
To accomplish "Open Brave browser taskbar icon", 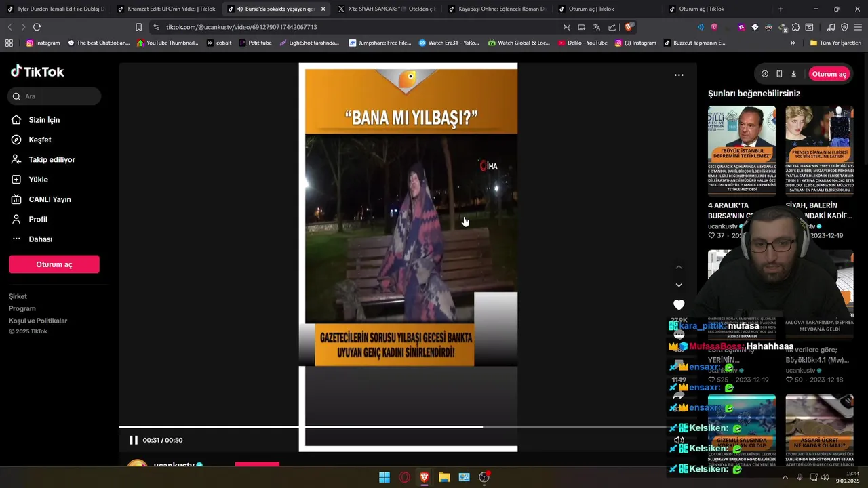I will [425, 477].
